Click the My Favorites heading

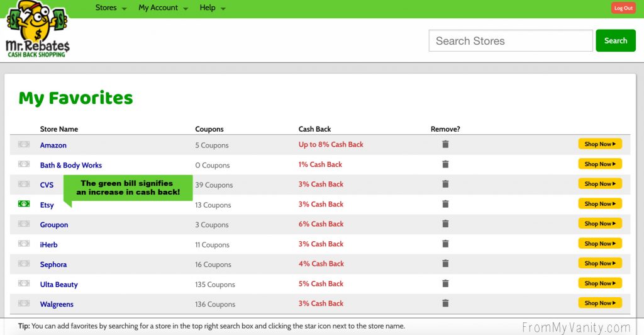pos(75,98)
